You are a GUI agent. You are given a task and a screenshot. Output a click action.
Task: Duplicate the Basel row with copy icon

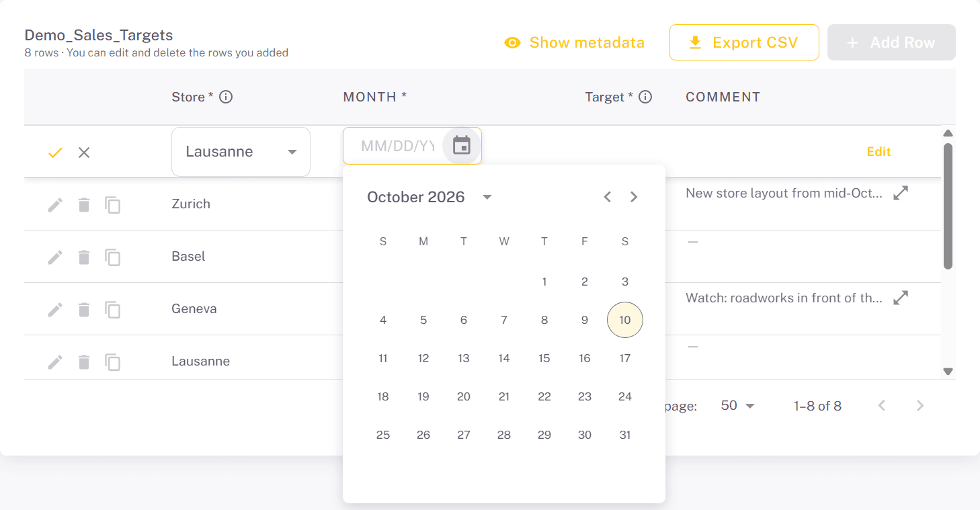(113, 257)
